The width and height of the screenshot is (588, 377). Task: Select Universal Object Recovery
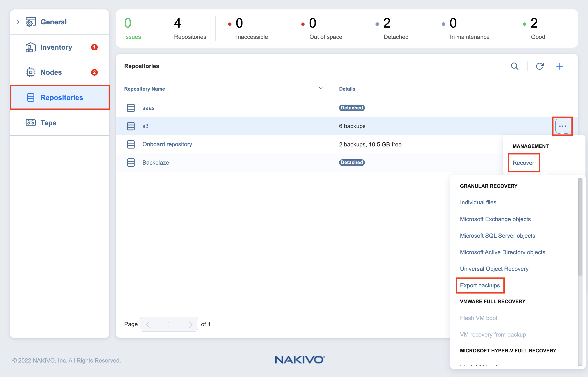[494, 269]
